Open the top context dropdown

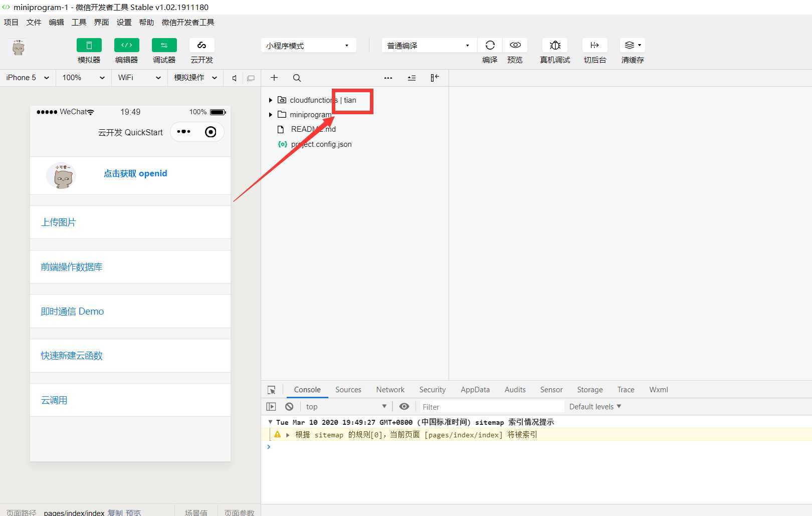[346, 407]
